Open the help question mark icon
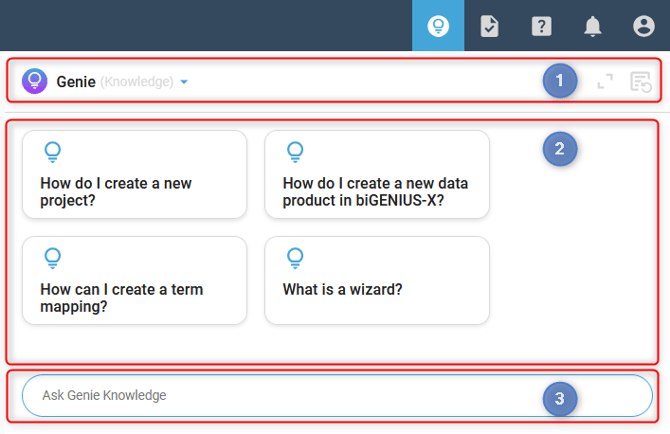The width and height of the screenshot is (670, 434). tap(541, 26)
